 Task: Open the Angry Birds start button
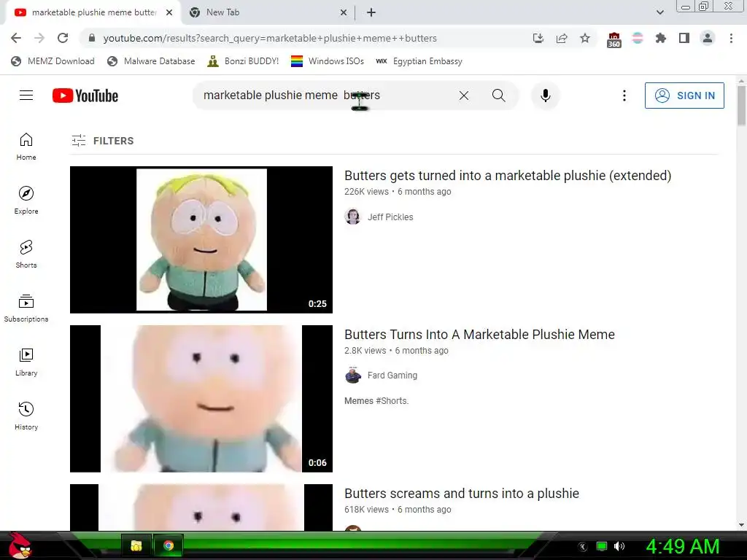click(x=20, y=545)
